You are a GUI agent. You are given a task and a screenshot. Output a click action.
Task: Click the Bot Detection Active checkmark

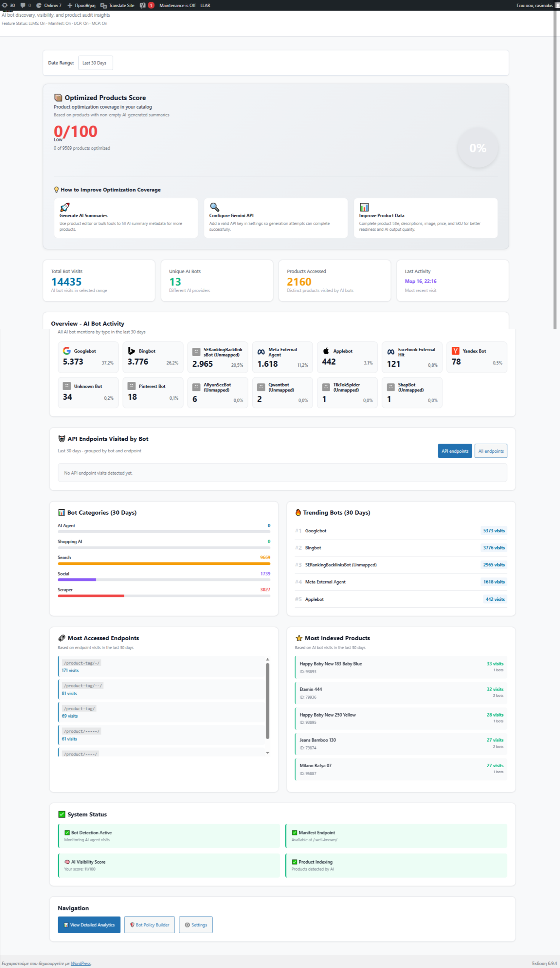point(67,832)
